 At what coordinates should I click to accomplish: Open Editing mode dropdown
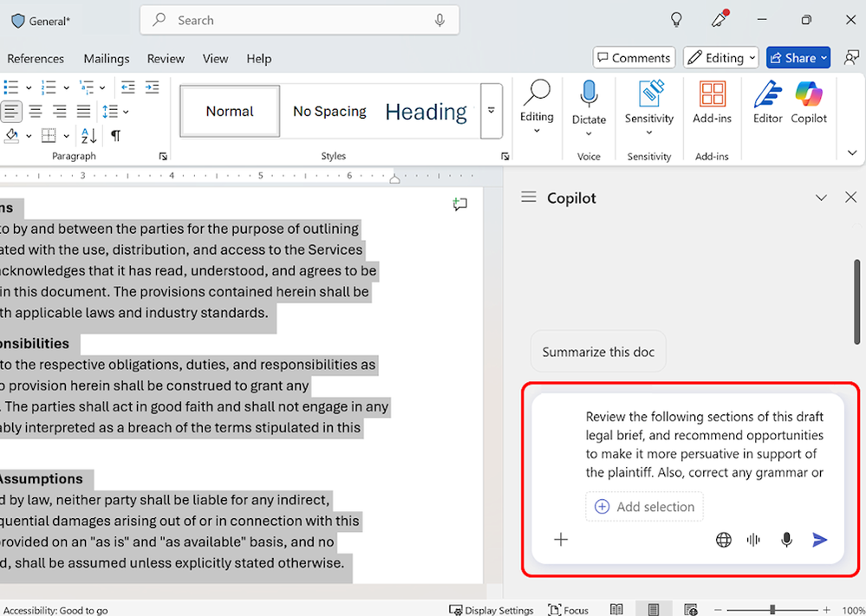coord(721,57)
